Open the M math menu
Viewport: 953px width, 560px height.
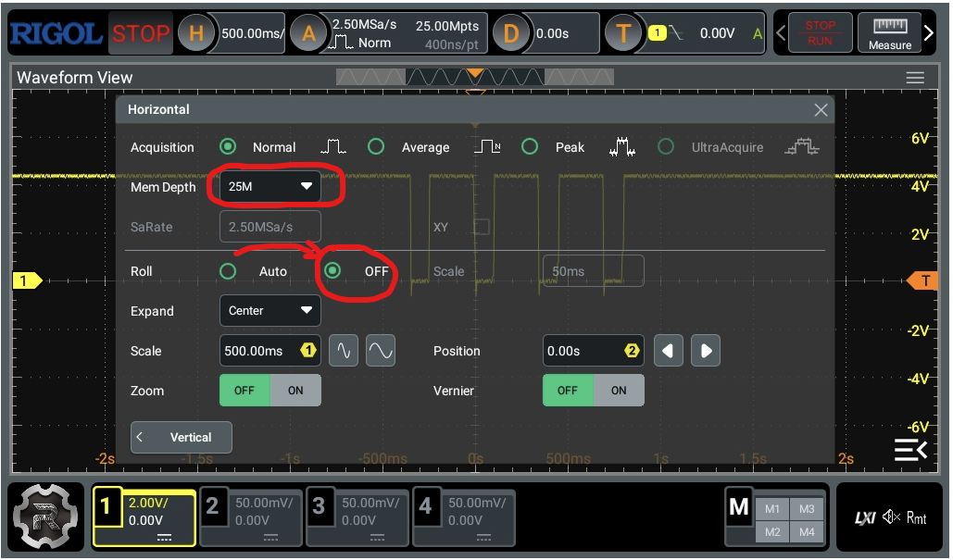tap(739, 508)
